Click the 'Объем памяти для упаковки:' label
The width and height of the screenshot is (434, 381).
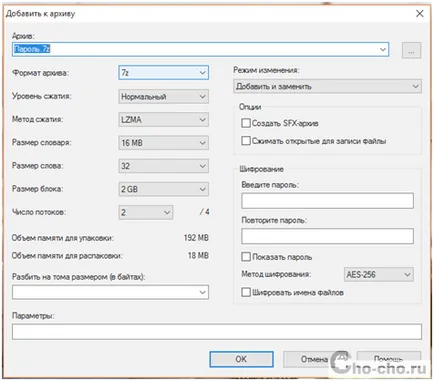click(63, 238)
